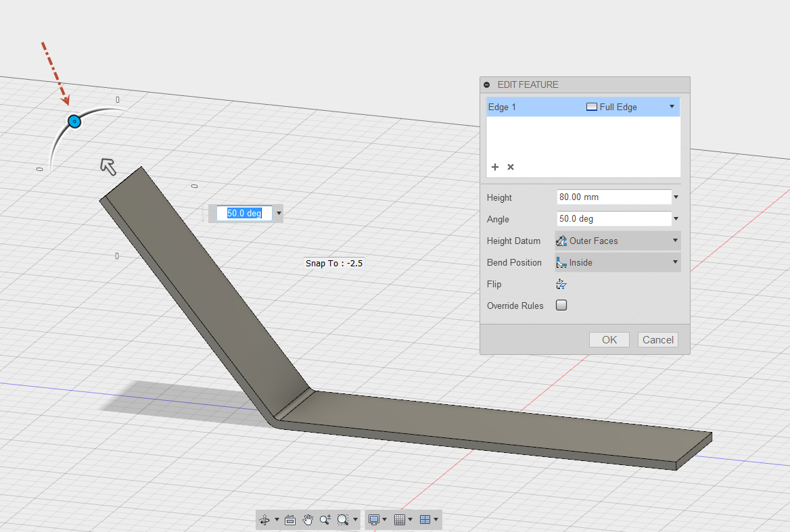Add a new edge selection with plus

pyautogui.click(x=494, y=167)
